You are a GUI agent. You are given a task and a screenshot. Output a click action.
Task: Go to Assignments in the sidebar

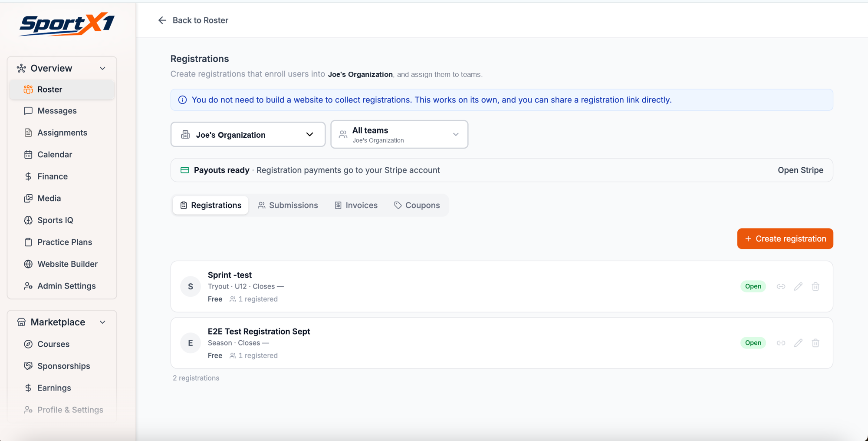pyautogui.click(x=62, y=133)
